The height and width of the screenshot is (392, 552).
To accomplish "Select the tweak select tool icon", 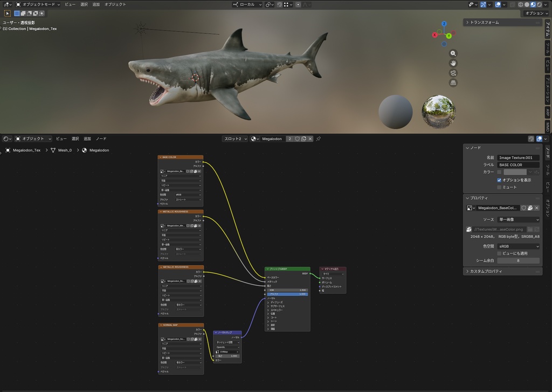I will click(x=7, y=13).
